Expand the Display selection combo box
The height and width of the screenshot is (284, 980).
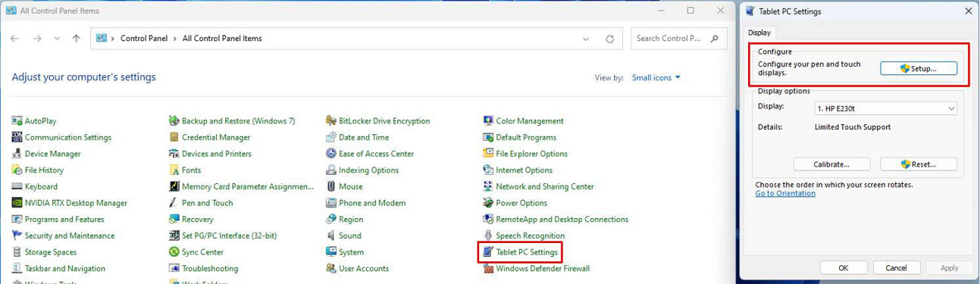886,108
